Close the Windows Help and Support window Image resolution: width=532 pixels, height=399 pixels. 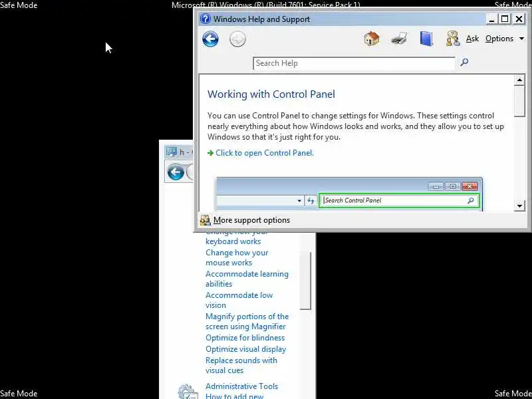519,19
